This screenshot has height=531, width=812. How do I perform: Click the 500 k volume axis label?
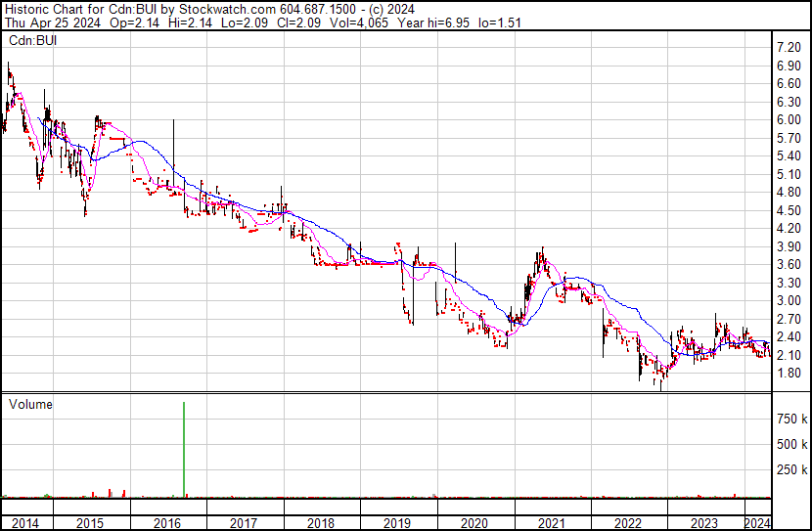click(791, 445)
